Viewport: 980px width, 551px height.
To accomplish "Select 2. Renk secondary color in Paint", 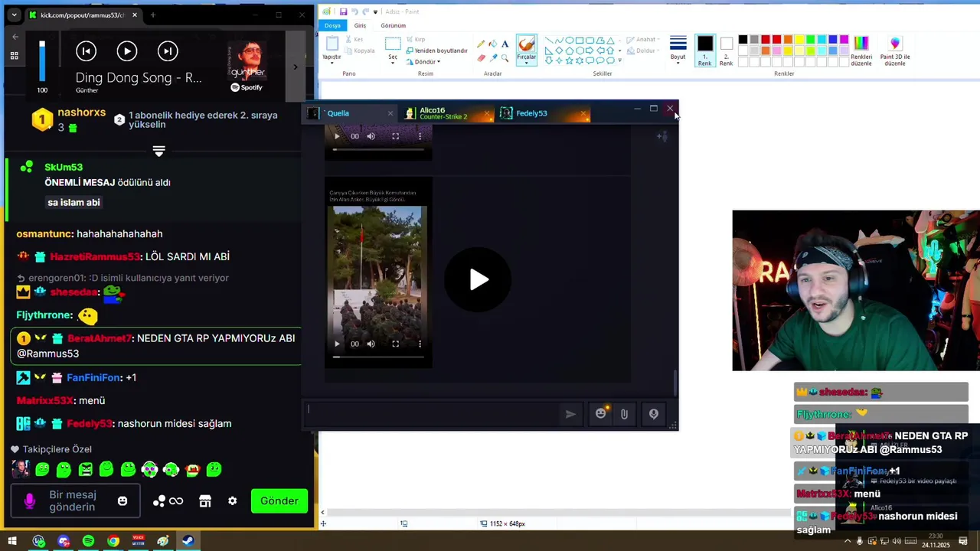I will [x=726, y=51].
